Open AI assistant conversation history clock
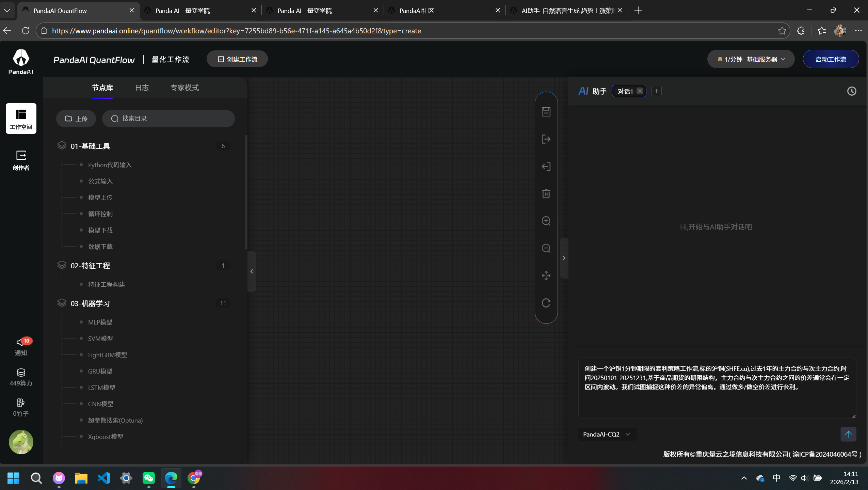Image resolution: width=868 pixels, height=490 pixels. click(x=852, y=91)
